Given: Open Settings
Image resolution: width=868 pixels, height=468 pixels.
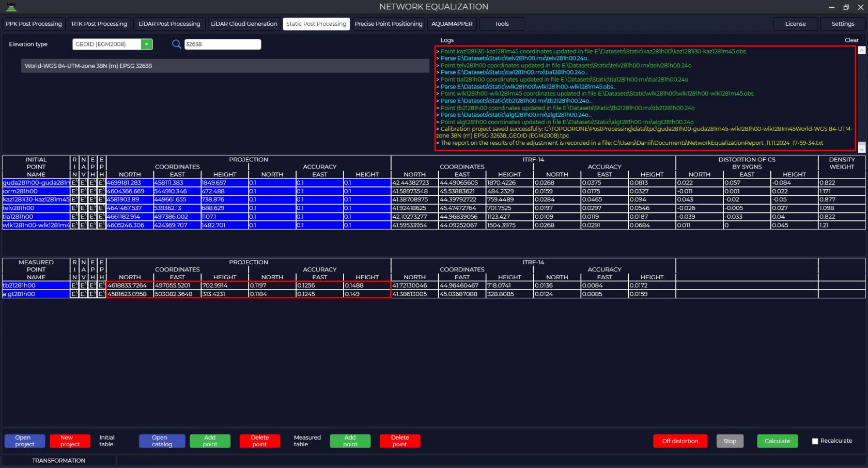Looking at the screenshot, I should click(843, 24).
